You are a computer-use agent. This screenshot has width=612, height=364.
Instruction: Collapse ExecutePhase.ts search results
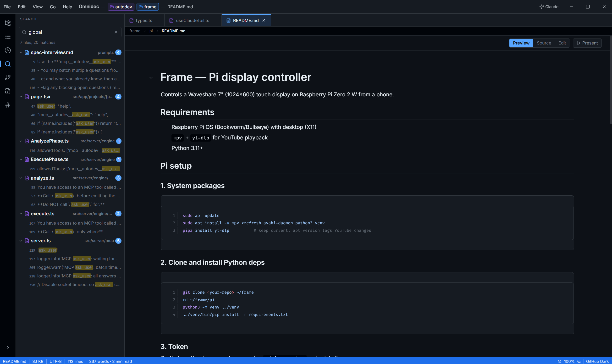coord(21,160)
